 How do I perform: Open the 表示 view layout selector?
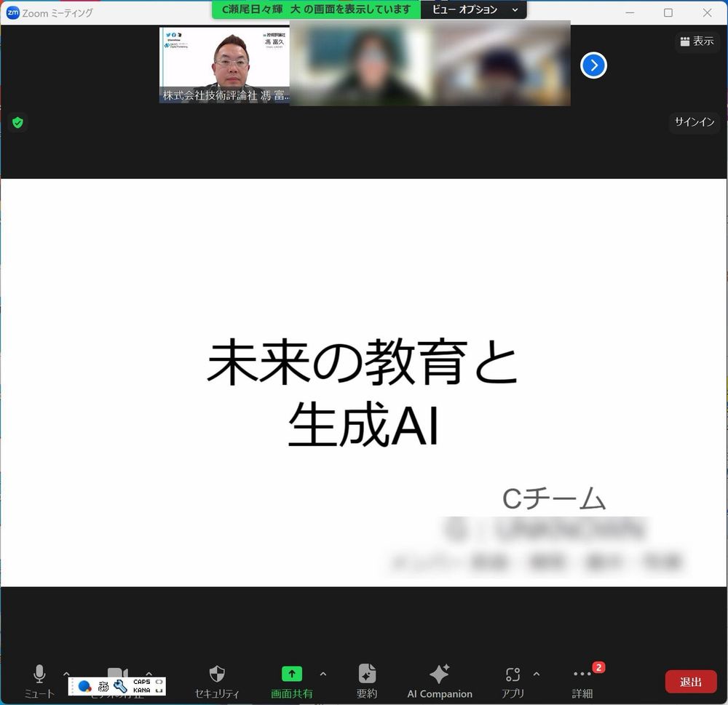[x=697, y=42]
